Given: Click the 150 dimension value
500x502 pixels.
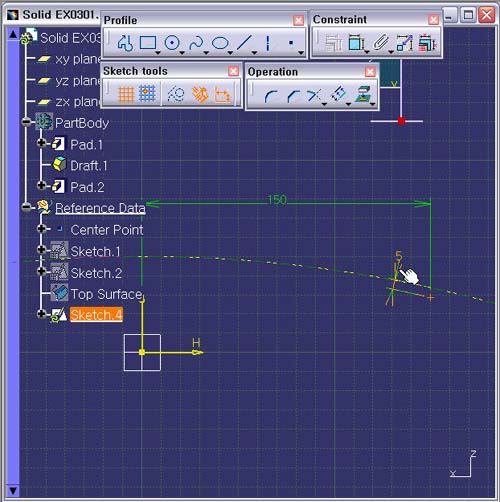Looking at the screenshot, I should point(277,200).
